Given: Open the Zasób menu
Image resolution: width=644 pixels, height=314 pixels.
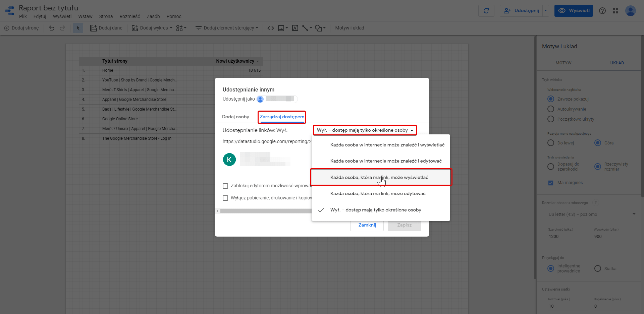Looking at the screenshot, I should coord(153,16).
